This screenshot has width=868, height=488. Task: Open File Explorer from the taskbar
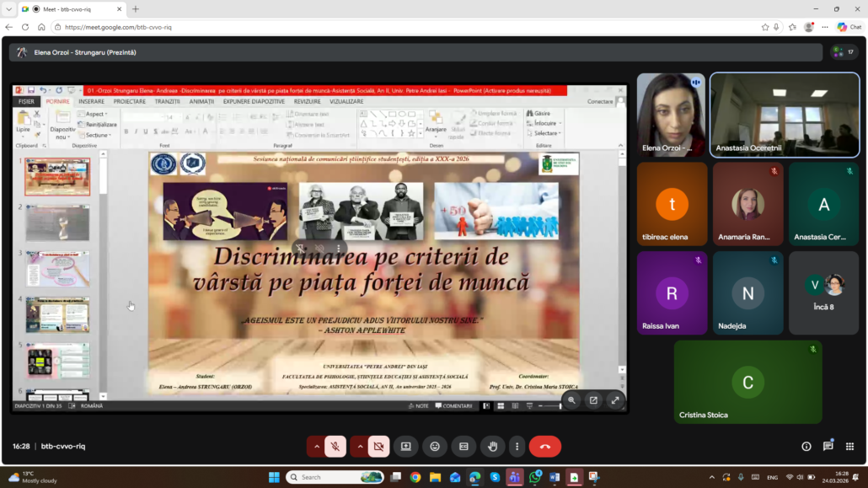[x=435, y=477]
